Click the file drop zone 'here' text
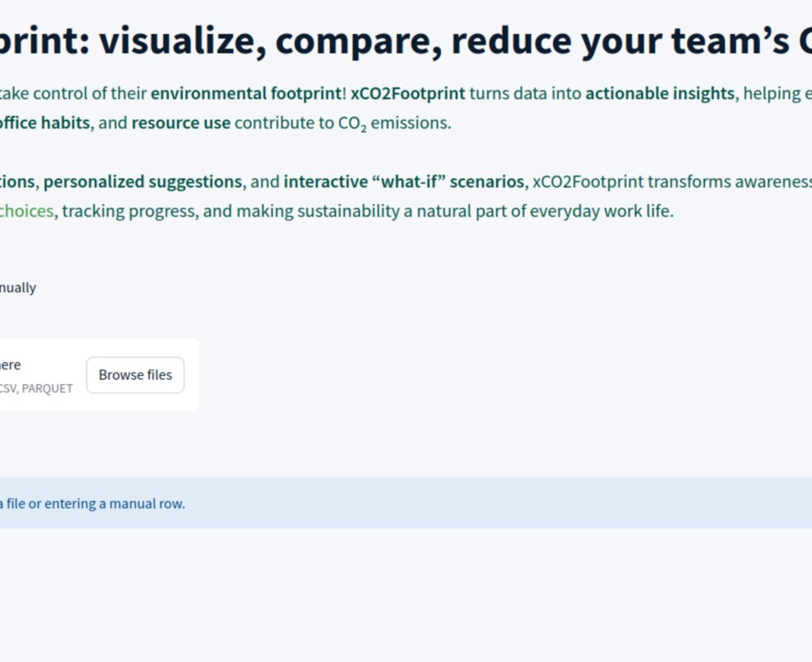 (x=11, y=366)
